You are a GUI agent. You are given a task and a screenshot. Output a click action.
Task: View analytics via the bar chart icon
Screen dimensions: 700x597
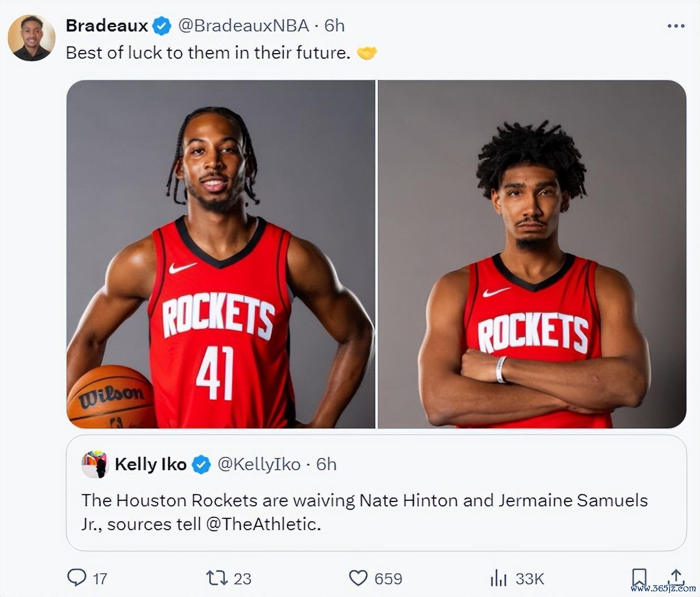pos(499,578)
